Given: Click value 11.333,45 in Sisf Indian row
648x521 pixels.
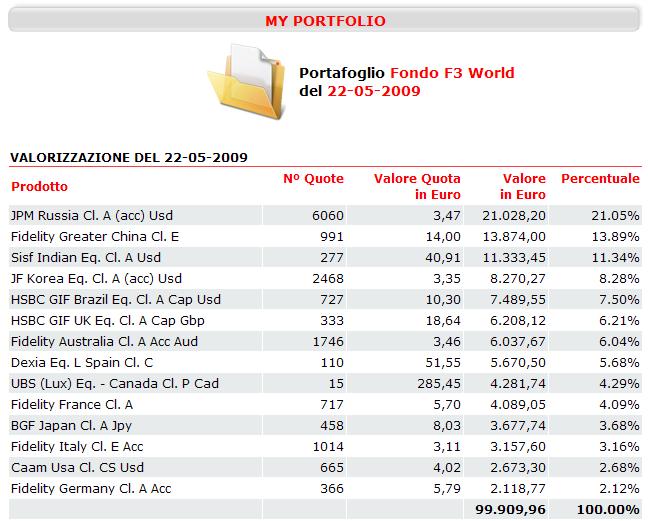Looking at the screenshot, I should click(514, 258).
